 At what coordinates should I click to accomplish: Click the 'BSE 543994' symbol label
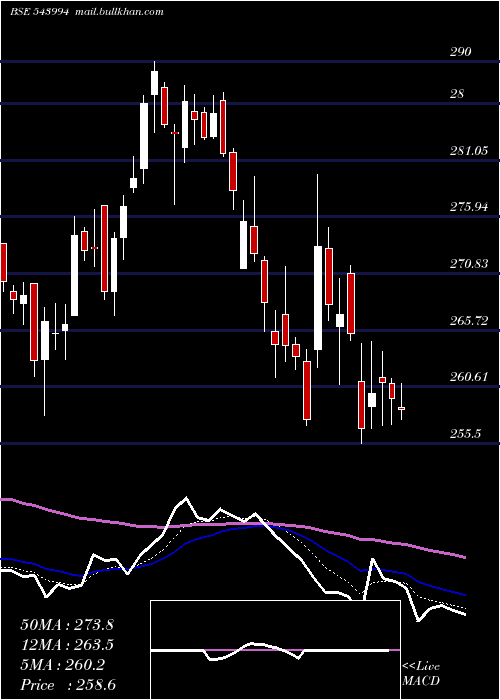(39, 12)
